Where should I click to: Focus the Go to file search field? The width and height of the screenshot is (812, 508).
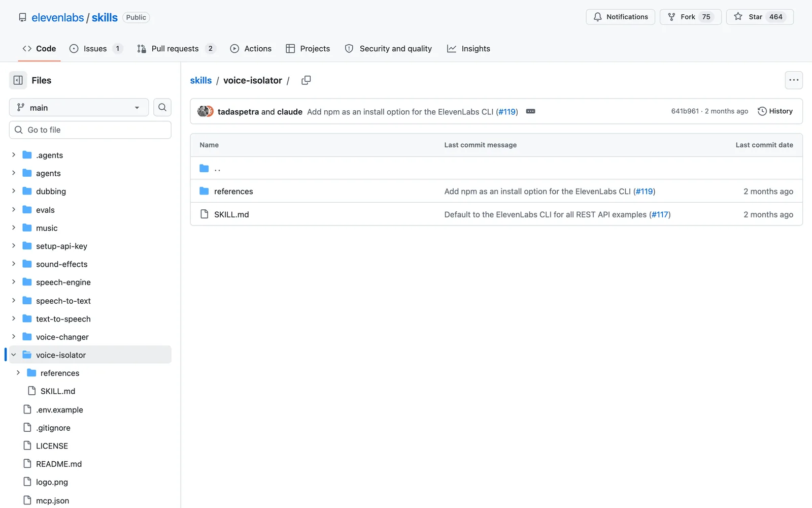click(x=90, y=130)
